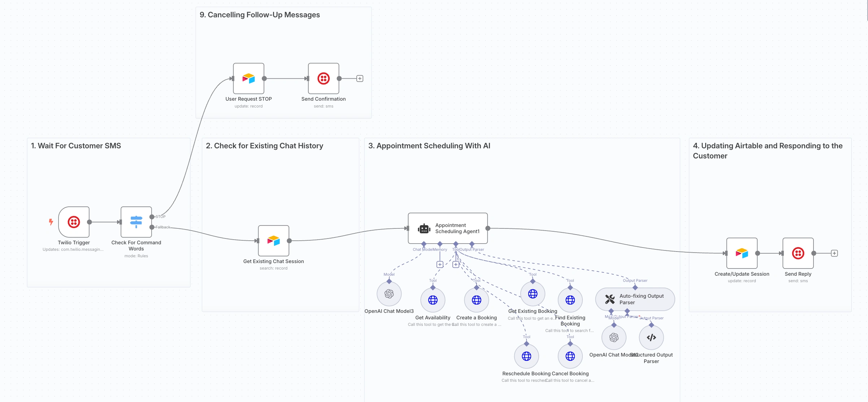This screenshot has height=402, width=868.
Task: Click the Get Availability tool node
Action: click(433, 300)
